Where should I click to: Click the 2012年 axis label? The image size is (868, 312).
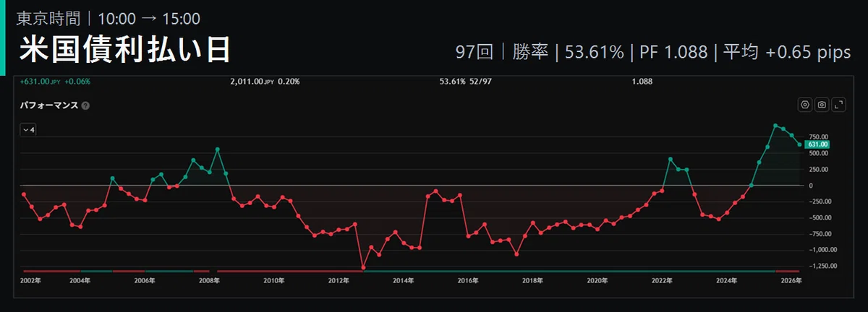pos(339,280)
